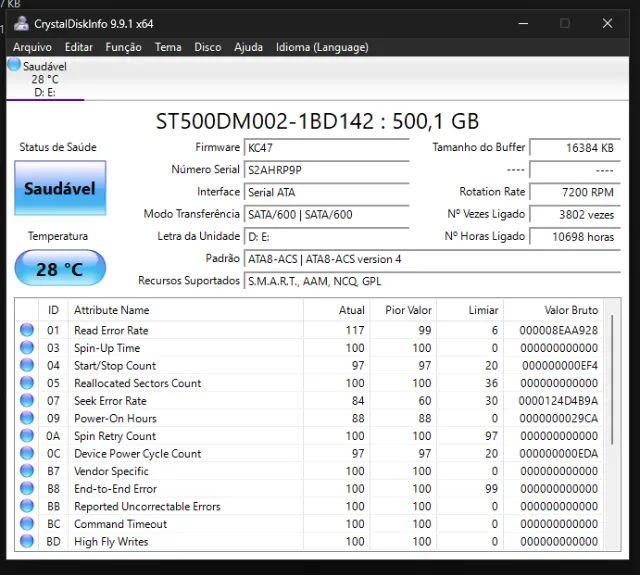Click raw value 0000000029CA
The height and width of the screenshot is (575, 640).
pos(558,418)
